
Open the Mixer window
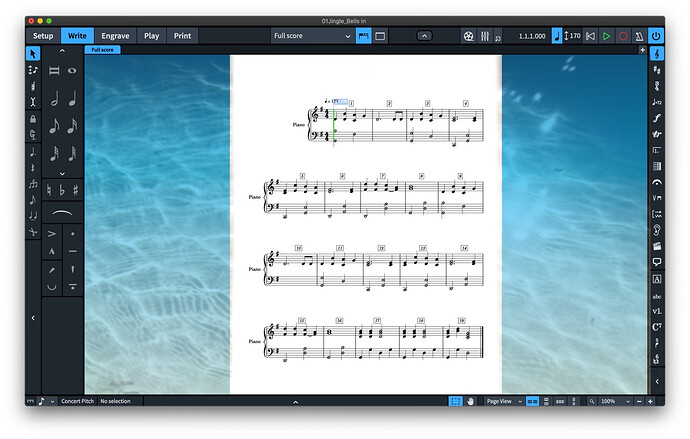(485, 36)
